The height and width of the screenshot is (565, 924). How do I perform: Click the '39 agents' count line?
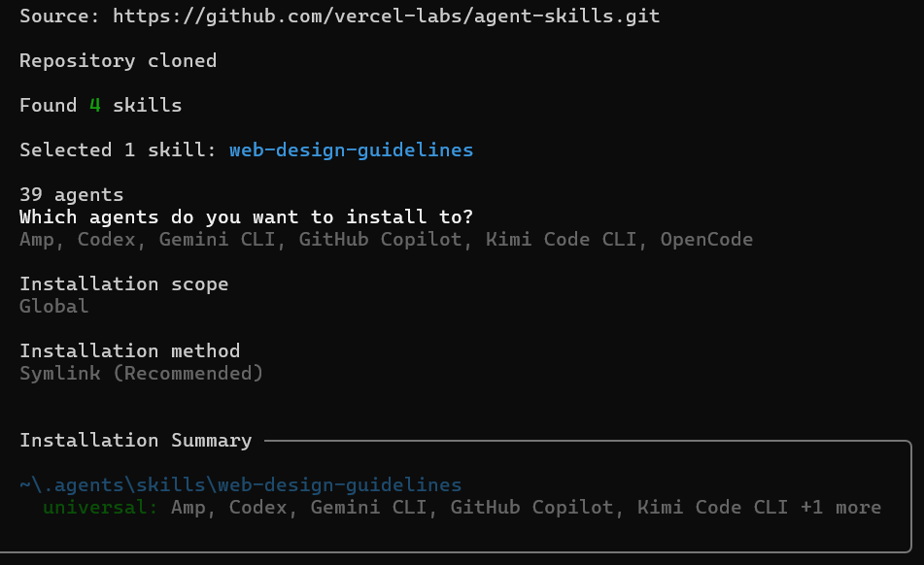click(71, 195)
